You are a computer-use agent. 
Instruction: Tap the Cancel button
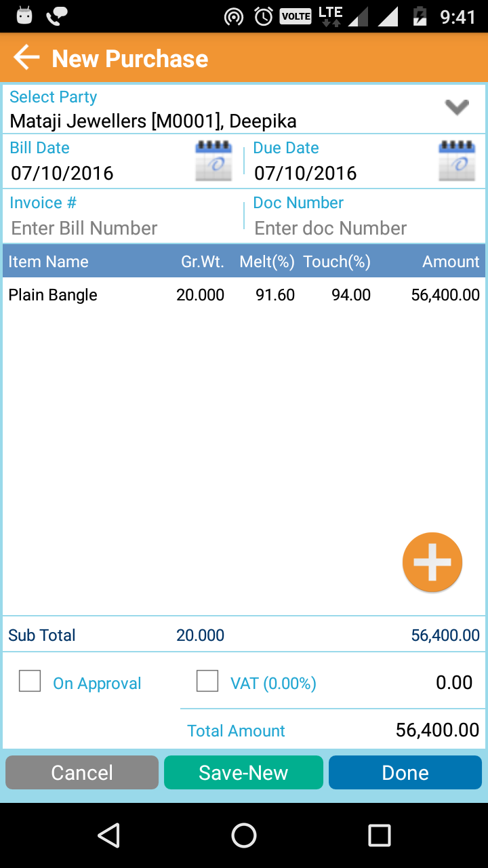point(82,772)
